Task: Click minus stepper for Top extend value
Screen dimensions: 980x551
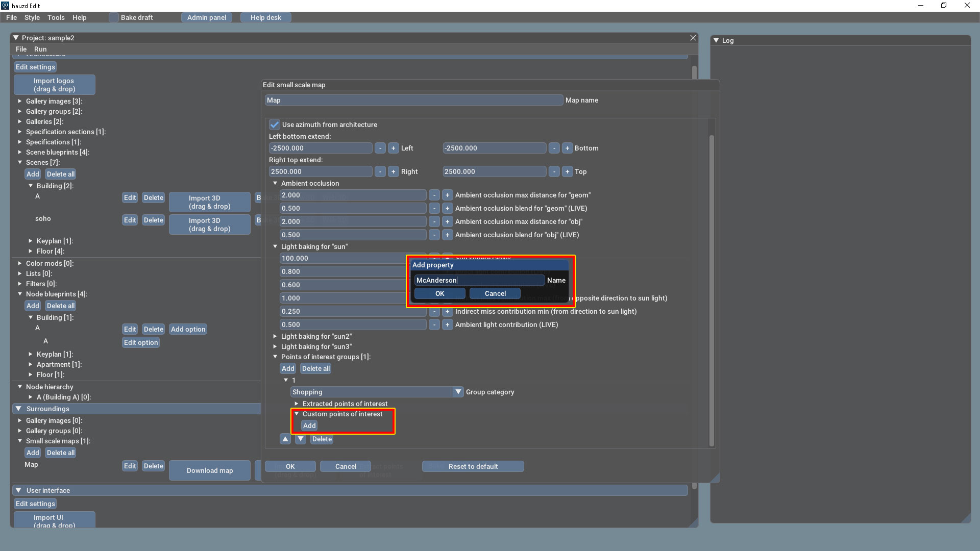Action: (554, 171)
